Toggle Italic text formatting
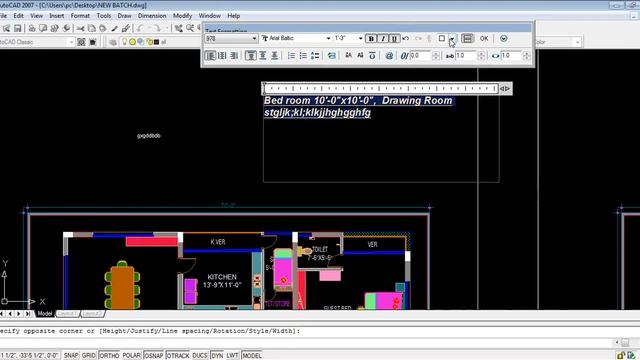Image resolution: width=640 pixels, height=360 pixels. (x=382, y=39)
